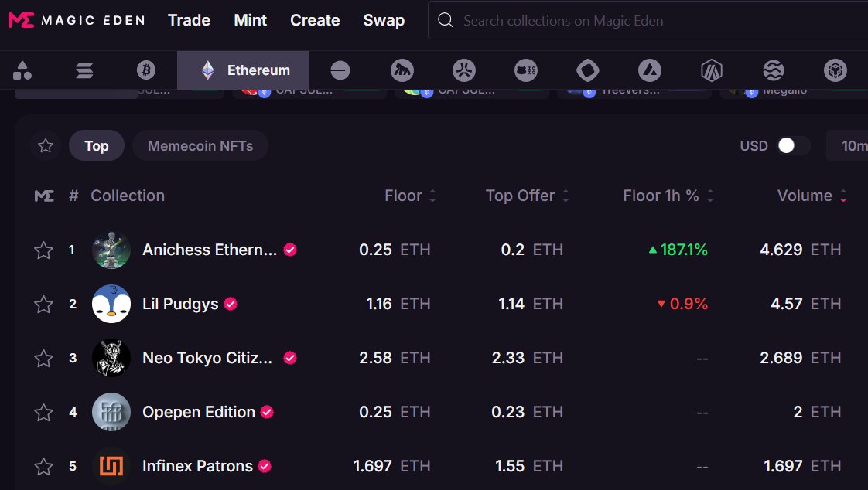Open the Neo Tokyo Citiz... thumbnail
Screen dimensions: 868x490
click(111, 358)
